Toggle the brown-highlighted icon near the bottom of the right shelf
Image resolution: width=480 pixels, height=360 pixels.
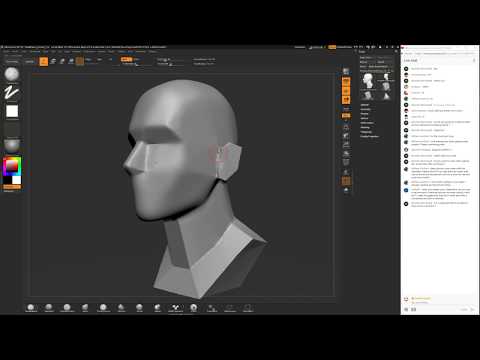point(346,181)
